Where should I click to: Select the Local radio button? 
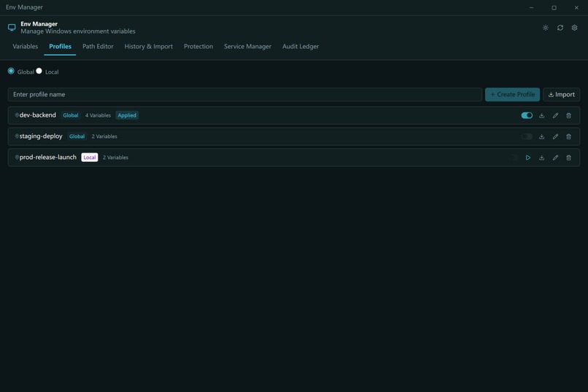[39, 71]
